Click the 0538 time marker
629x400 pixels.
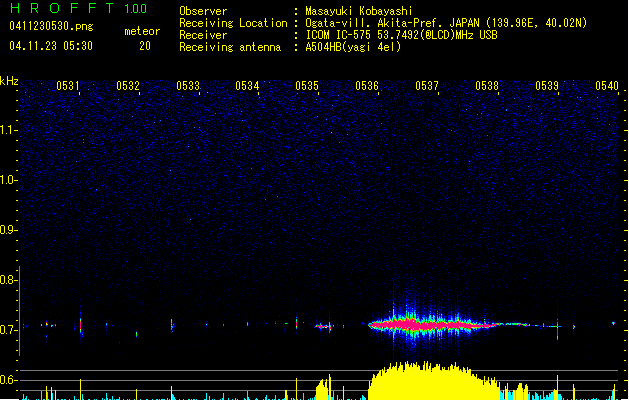(x=487, y=86)
